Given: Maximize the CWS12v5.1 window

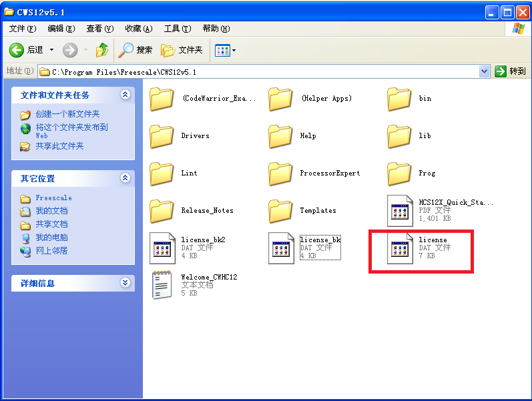Looking at the screenshot, I should [507, 13].
